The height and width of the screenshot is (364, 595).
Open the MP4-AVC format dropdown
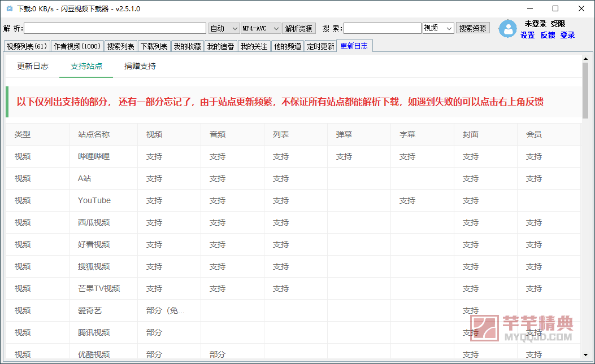point(261,28)
